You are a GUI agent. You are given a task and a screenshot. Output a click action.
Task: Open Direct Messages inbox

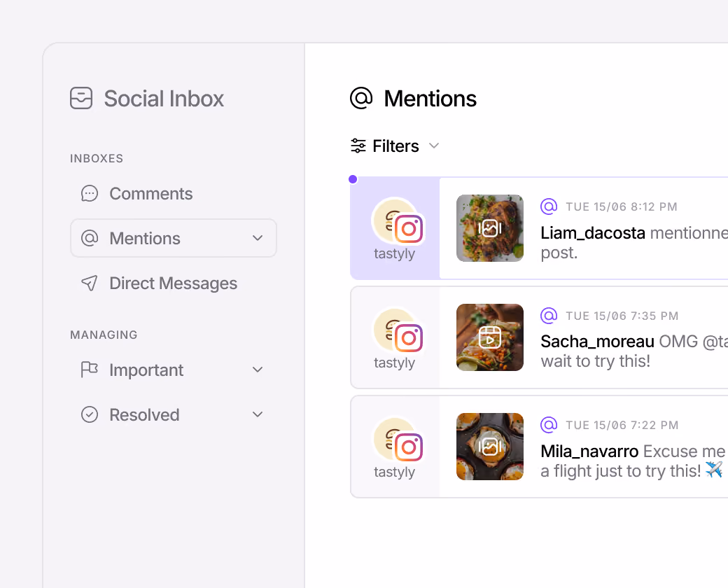tap(173, 283)
